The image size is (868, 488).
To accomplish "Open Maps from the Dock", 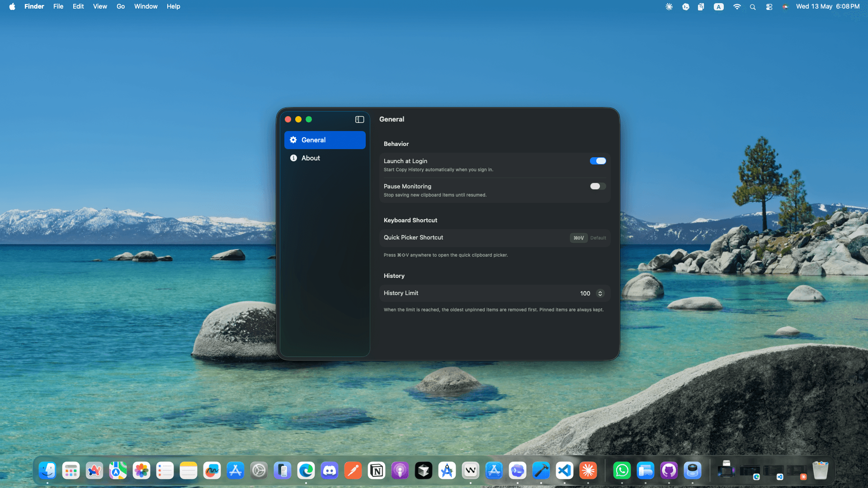I will (x=118, y=471).
